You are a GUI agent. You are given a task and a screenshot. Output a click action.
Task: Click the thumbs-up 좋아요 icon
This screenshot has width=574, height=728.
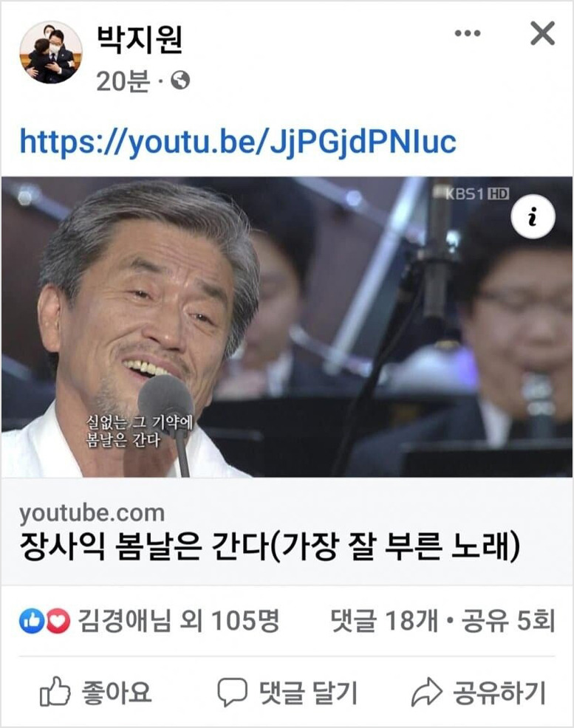pyautogui.click(x=55, y=692)
